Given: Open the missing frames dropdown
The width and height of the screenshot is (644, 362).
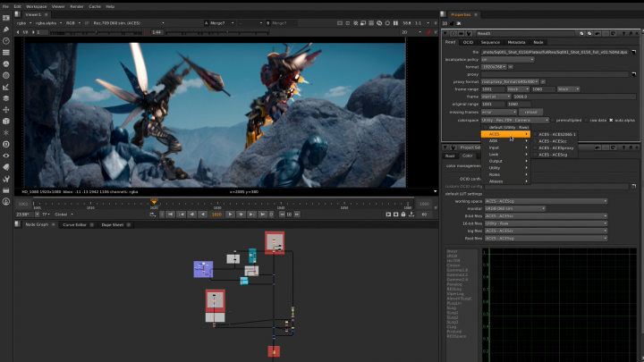Looking at the screenshot, I should click(x=499, y=112).
